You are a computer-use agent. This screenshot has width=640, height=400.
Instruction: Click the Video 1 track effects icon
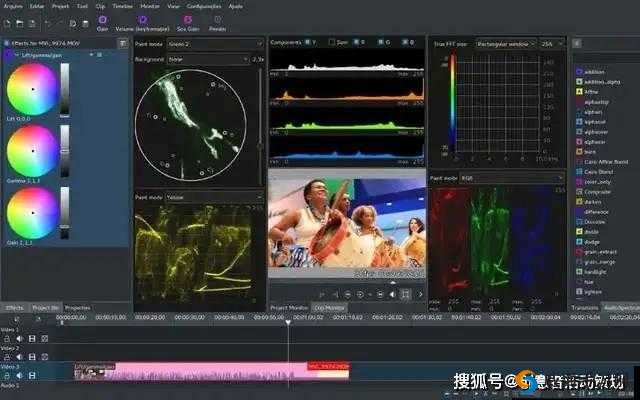pos(44,339)
